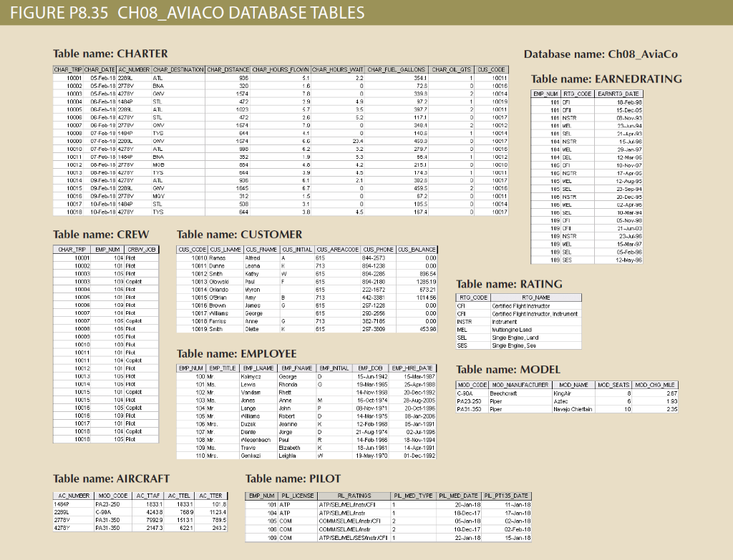Image resolution: width=733 pixels, height=560 pixels.
Task: Select the RATING table title
Action: [x=510, y=284]
